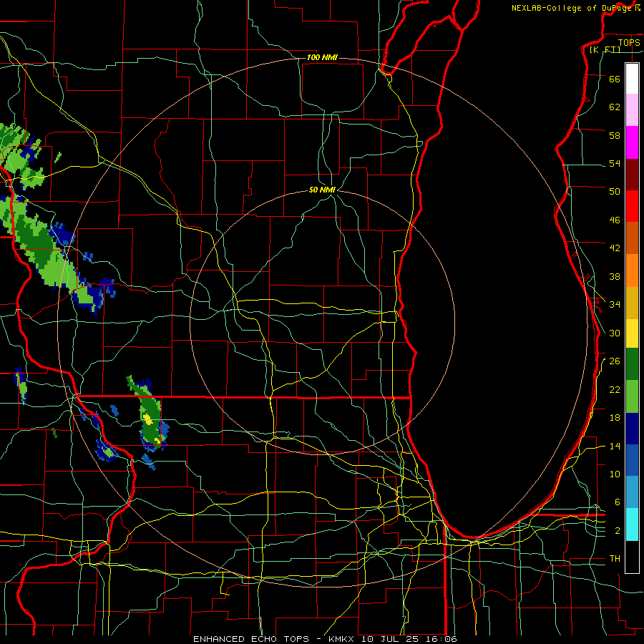Click the '54' legend value

(x=615, y=163)
